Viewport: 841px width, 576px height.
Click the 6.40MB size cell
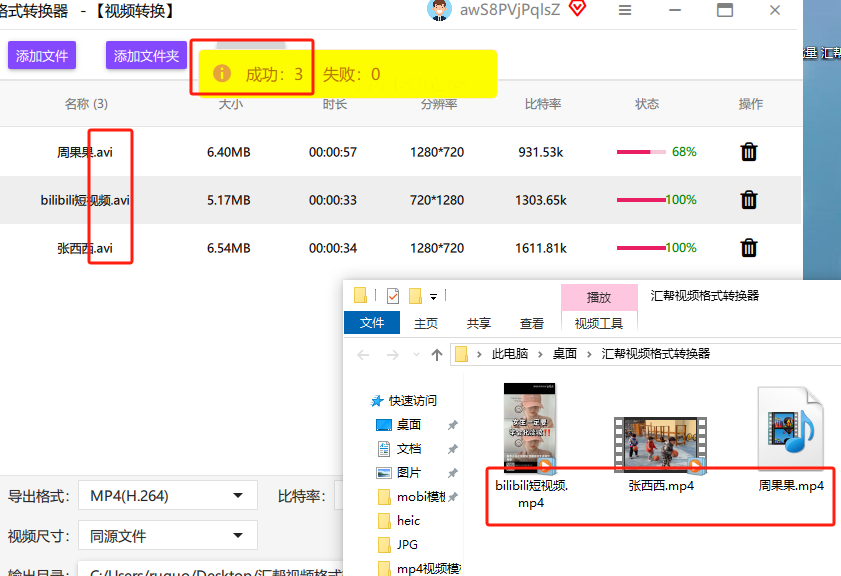(x=229, y=152)
